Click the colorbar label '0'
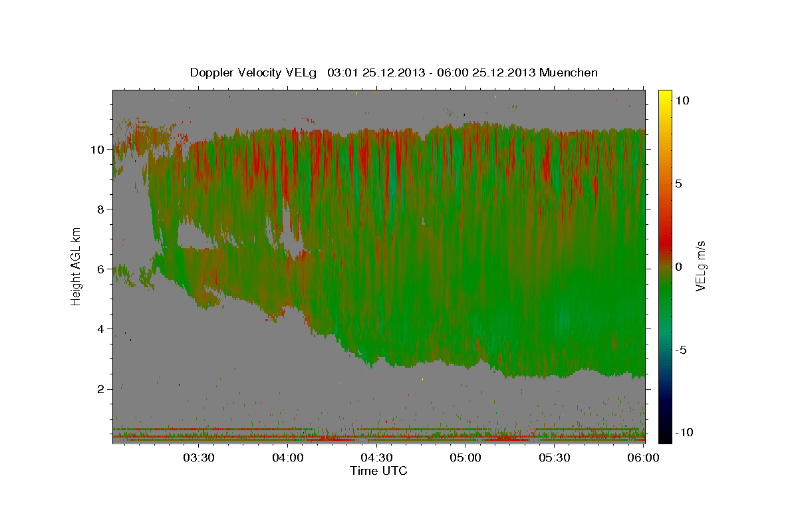The image size is (798, 532). [679, 267]
